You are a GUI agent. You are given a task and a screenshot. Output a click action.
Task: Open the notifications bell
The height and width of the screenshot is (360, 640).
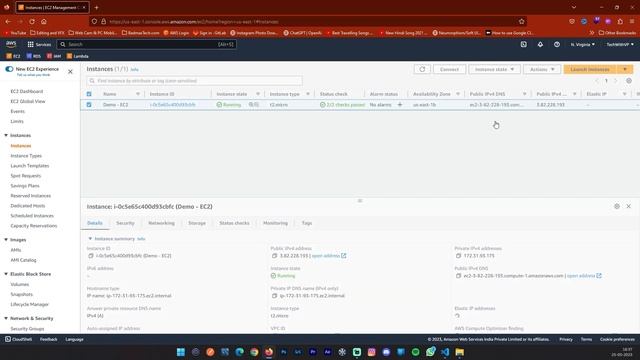pyautogui.click(x=540, y=44)
